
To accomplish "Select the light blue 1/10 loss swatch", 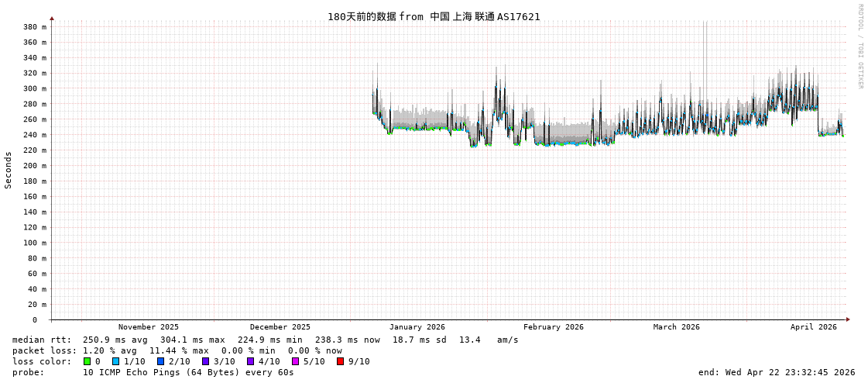I will pyautogui.click(x=115, y=361).
